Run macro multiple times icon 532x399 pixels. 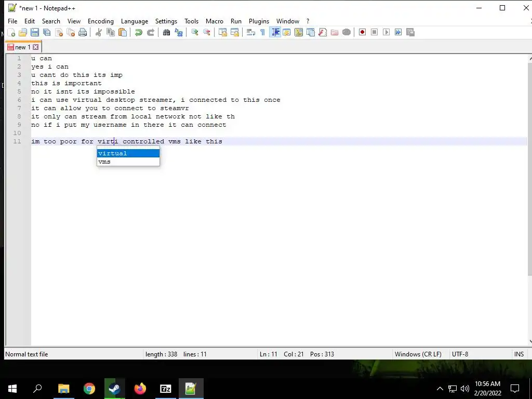tap(398, 32)
